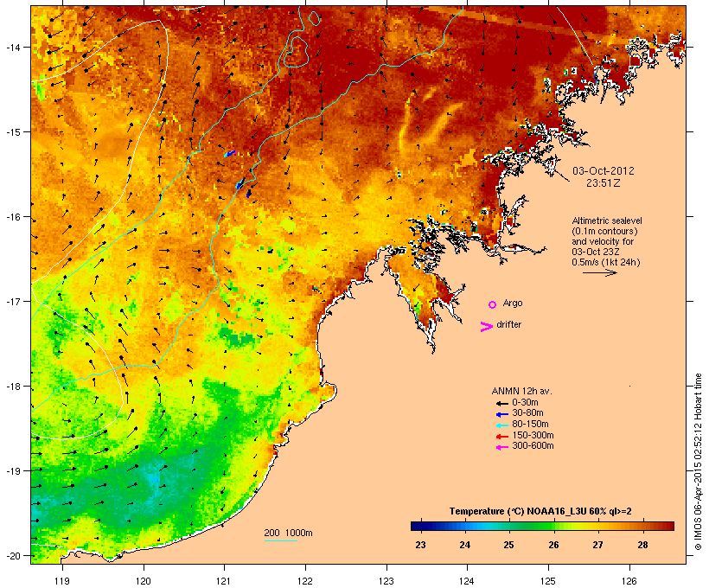Click the cyan 200 1000m depth contour line sample

tap(280, 540)
